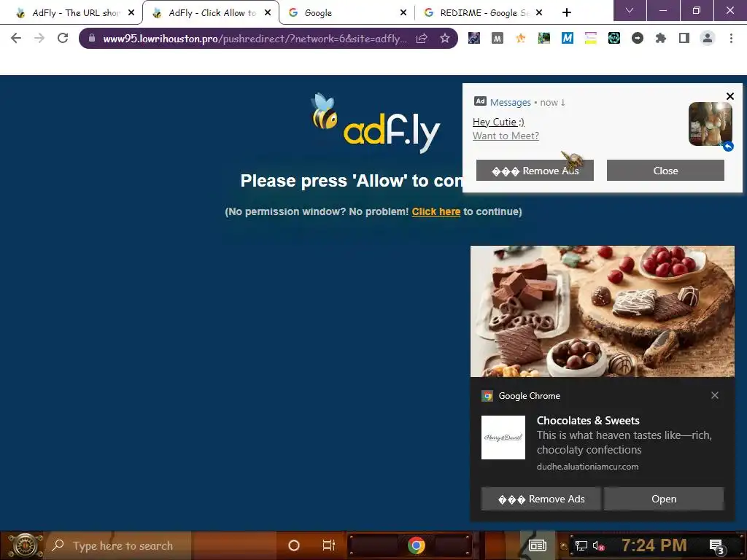This screenshot has height=560, width=747.
Task: Click the muted volume tray icon
Action: (598, 545)
